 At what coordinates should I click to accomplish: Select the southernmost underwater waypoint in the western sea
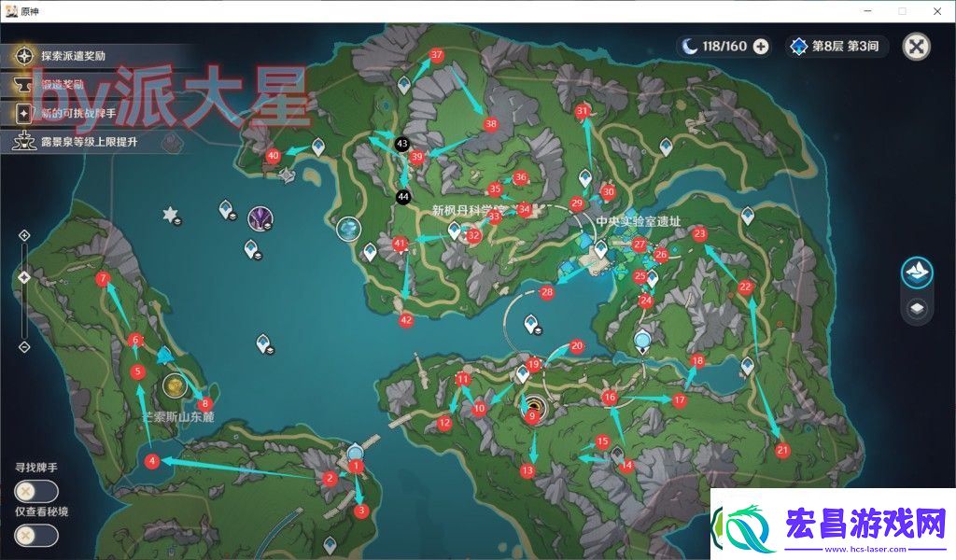pos(263,343)
